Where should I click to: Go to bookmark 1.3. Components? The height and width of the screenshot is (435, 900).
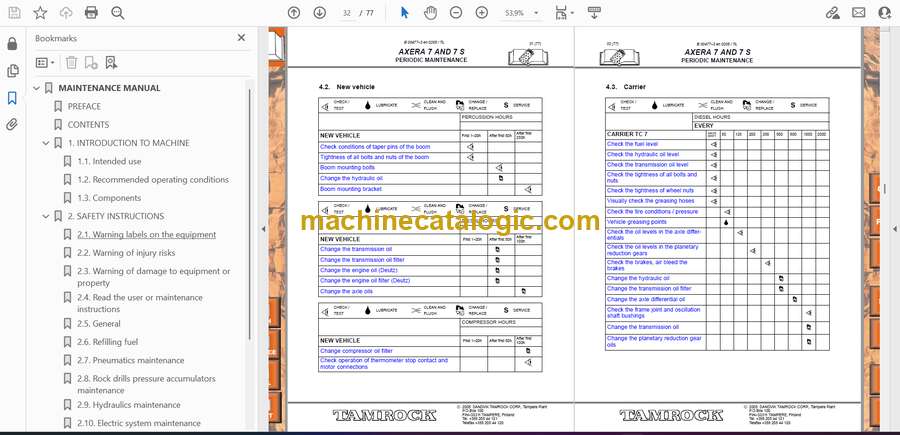(109, 198)
